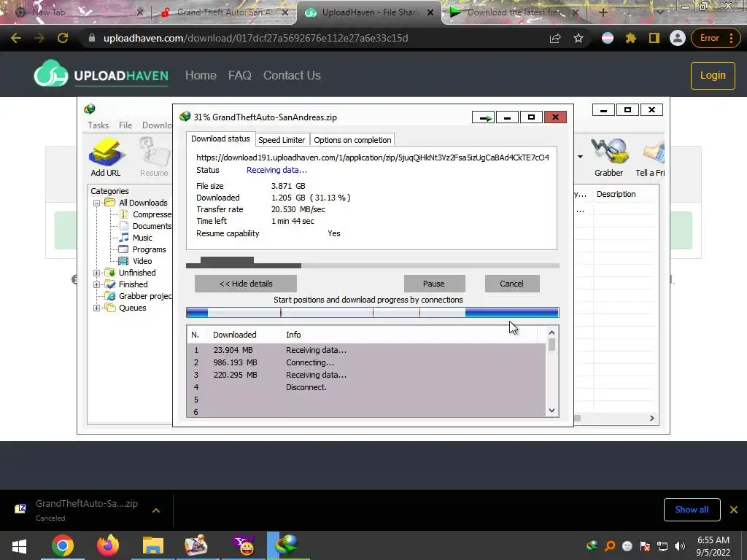Click Show all downloads button

[692, 510]
